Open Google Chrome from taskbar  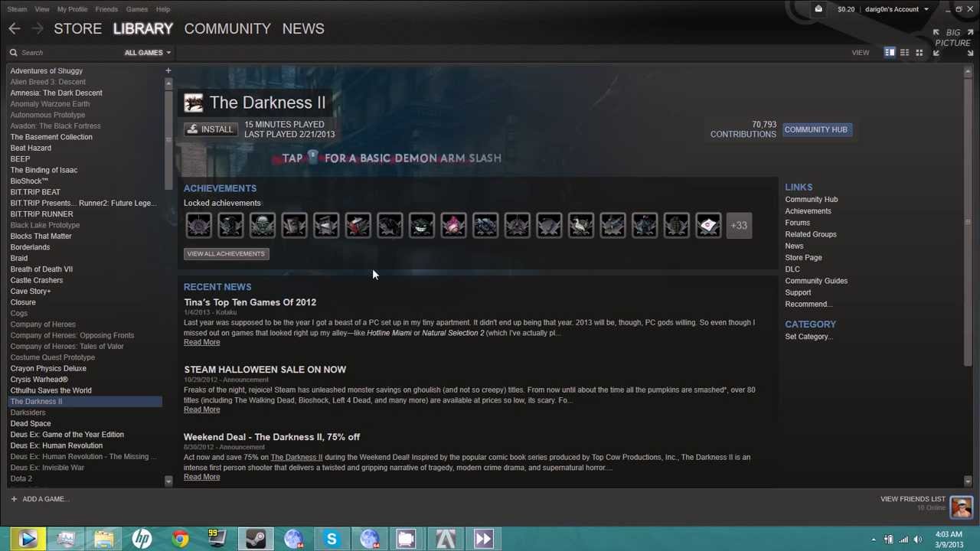180,539
